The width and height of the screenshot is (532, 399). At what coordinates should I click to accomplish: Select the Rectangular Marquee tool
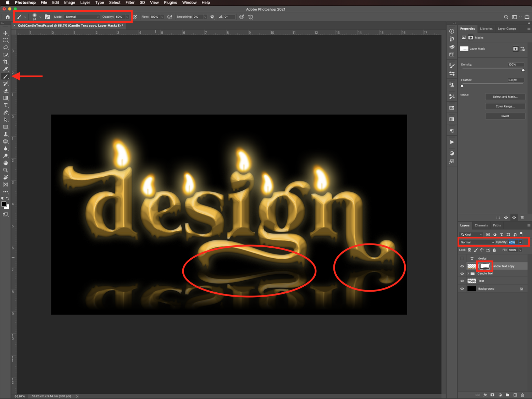point(6,40)
